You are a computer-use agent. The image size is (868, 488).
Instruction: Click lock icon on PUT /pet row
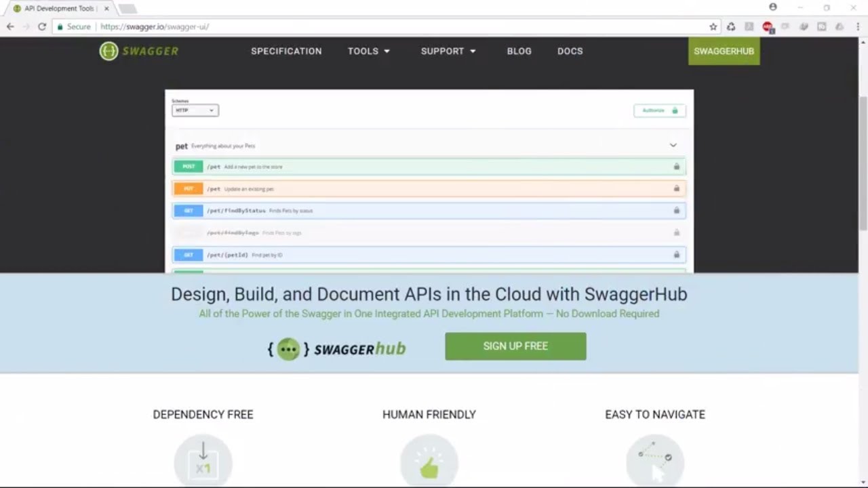click(676, 188)
